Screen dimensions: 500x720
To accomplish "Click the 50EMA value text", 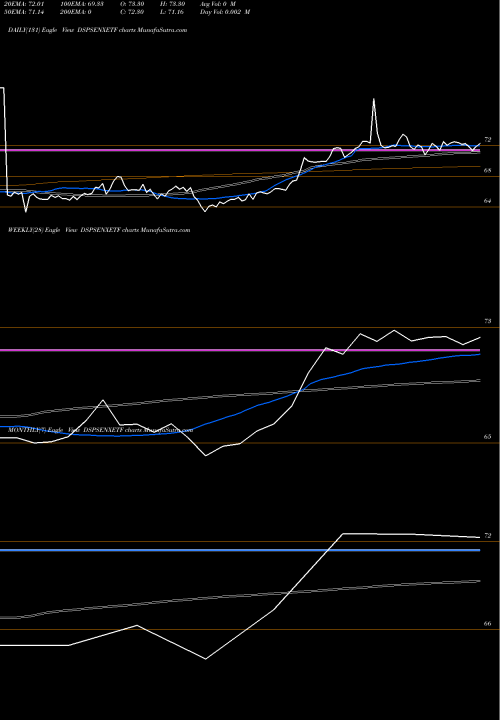I will (x=25, y=12).
